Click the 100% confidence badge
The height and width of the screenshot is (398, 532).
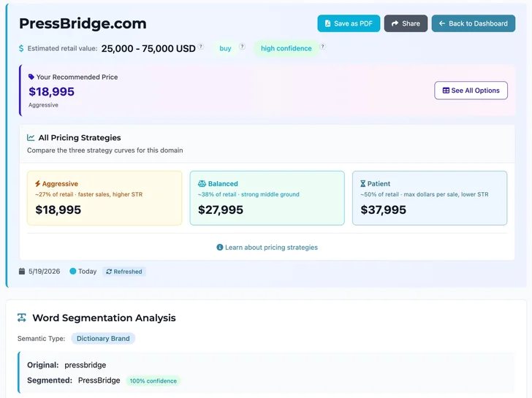click(x=153, y=380)
